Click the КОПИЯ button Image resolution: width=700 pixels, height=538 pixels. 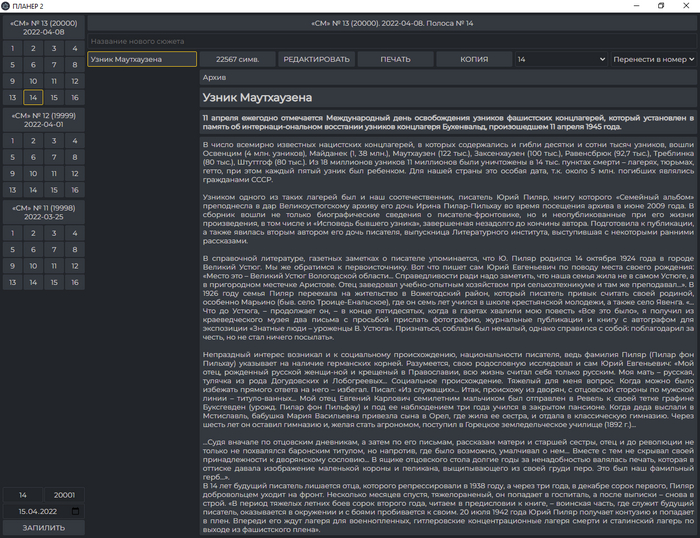click(474, 59)
